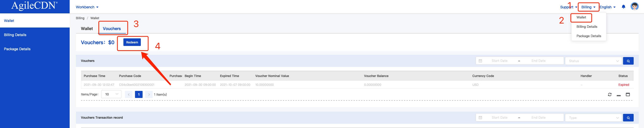The image size is (644, 128).
Task: Refresh the vouchers table
Action: (610, 94)
